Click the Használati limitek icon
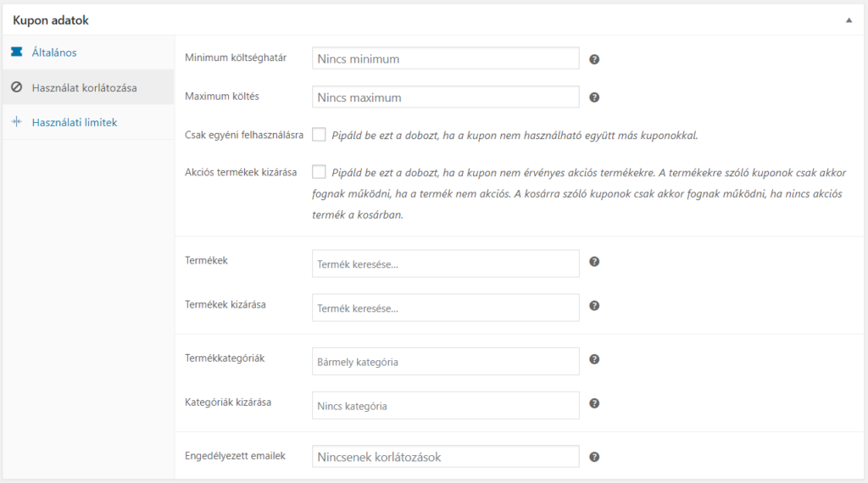Image resolution: width=868 pixels, height=483 pixels. [17, 122]
